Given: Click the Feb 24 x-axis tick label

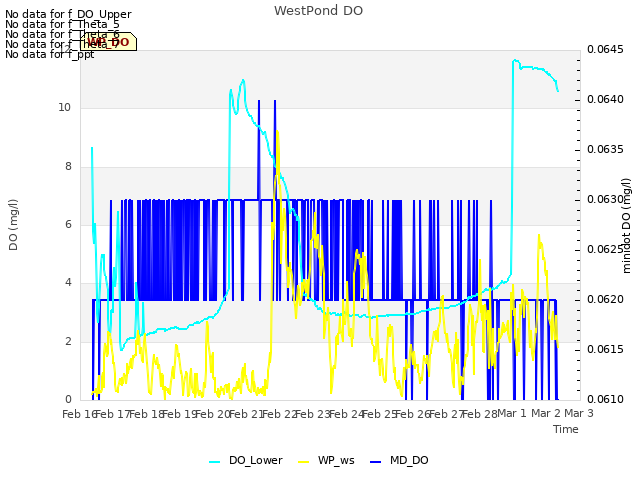Looking at the screenshot, I should click(346, 414).
